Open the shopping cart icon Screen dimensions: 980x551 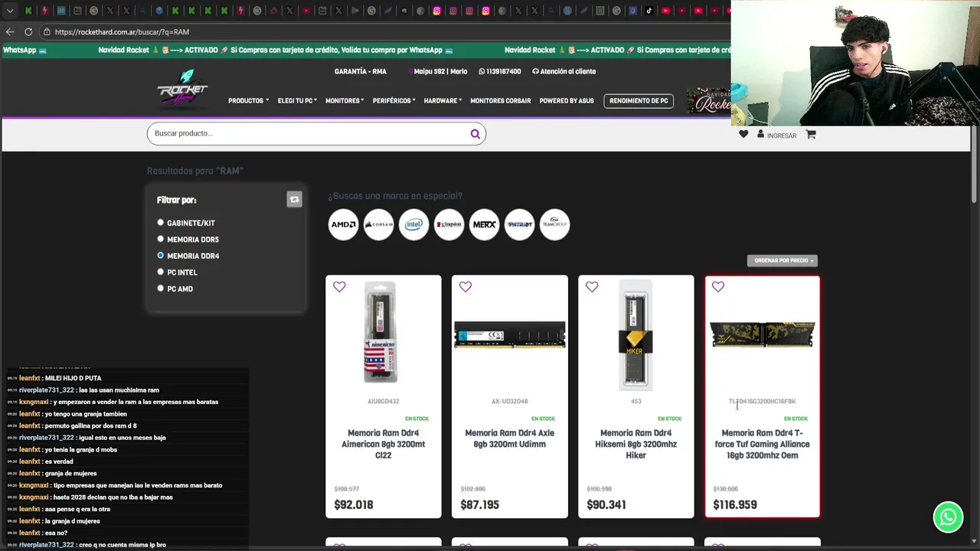pyautogui.click(x=811, y=135)
